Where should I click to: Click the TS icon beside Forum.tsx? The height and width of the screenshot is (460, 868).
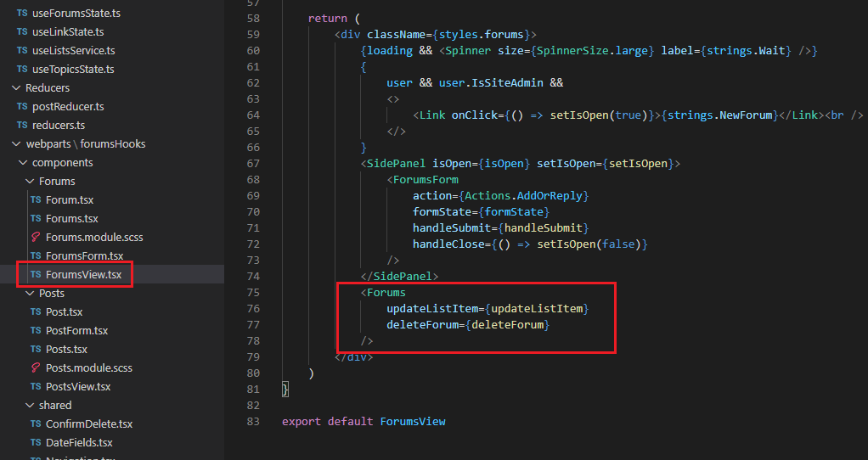(36, 200)
